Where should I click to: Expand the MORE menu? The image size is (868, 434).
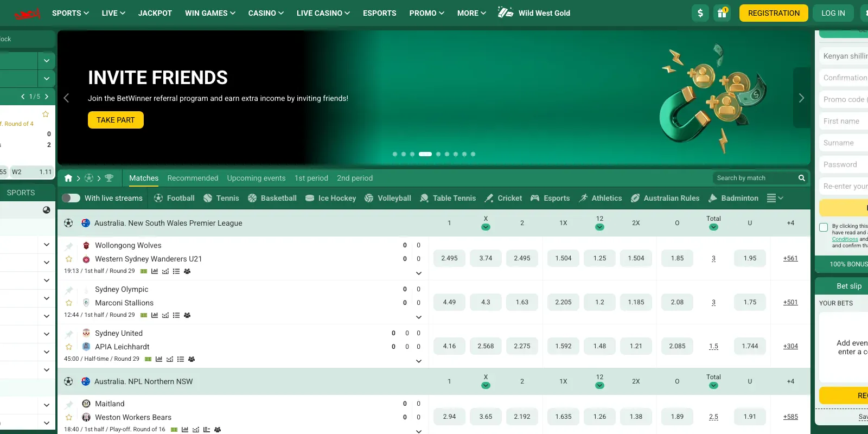[471, 13]
